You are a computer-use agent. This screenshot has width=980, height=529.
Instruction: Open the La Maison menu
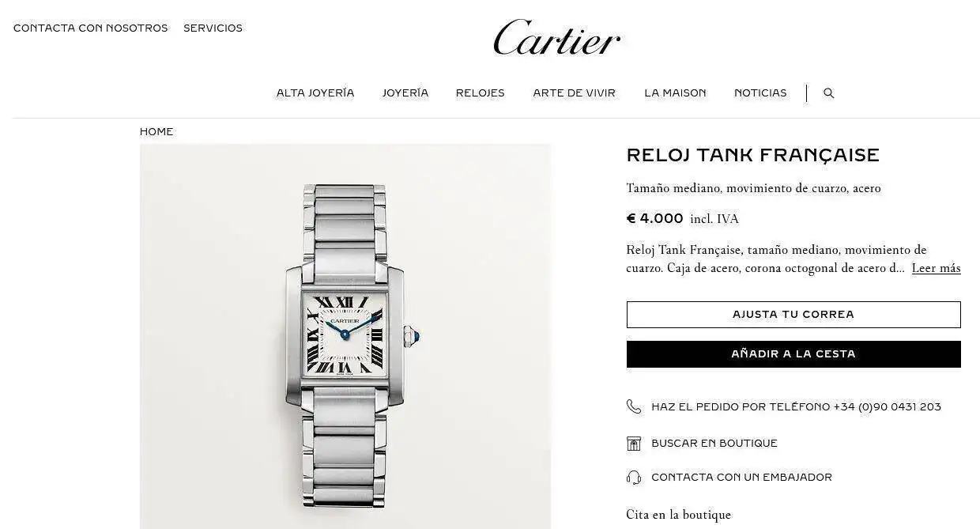(675, 93)
